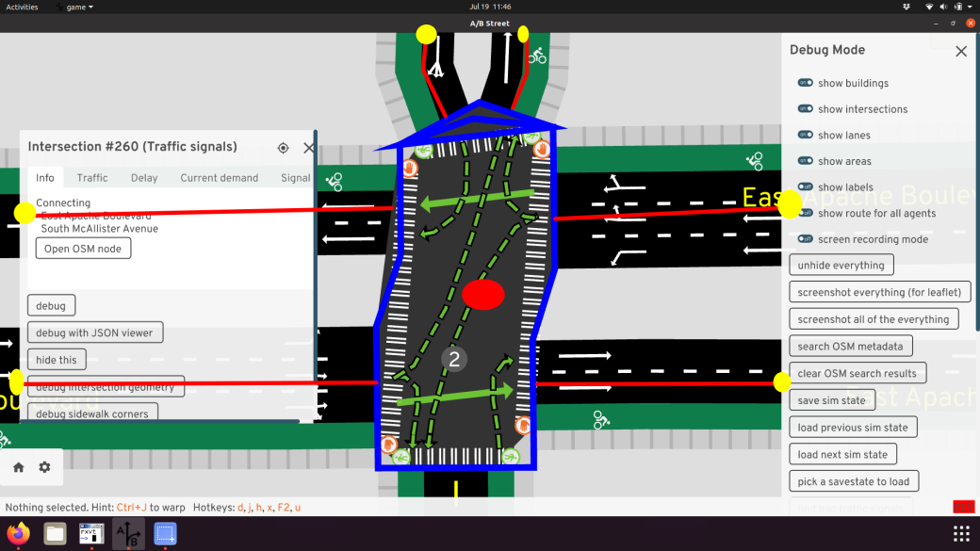980x551 pixels.
Task: Open Firefox from the dock
Action: [x=18, y=534]
